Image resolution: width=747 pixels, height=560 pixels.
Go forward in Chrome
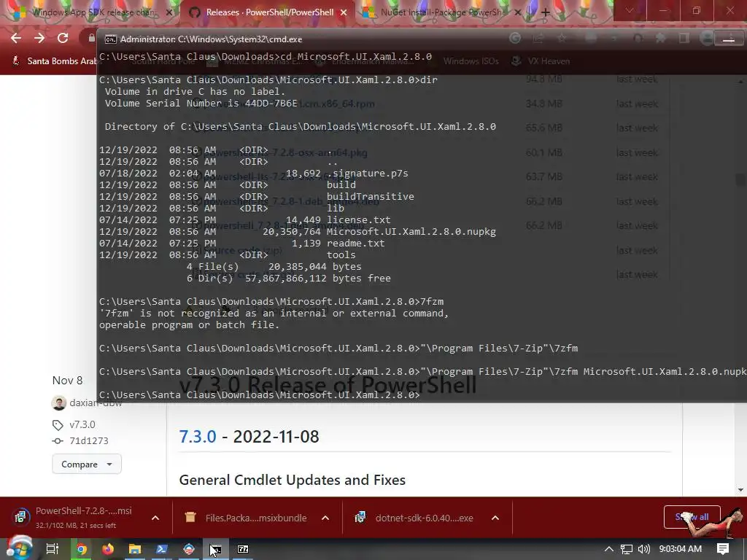click(39, 38)
